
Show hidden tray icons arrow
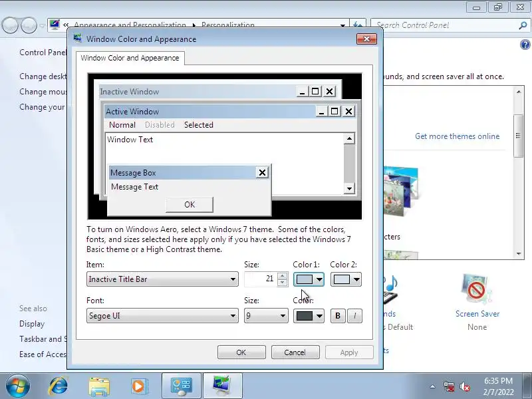(x=433, y=386)
